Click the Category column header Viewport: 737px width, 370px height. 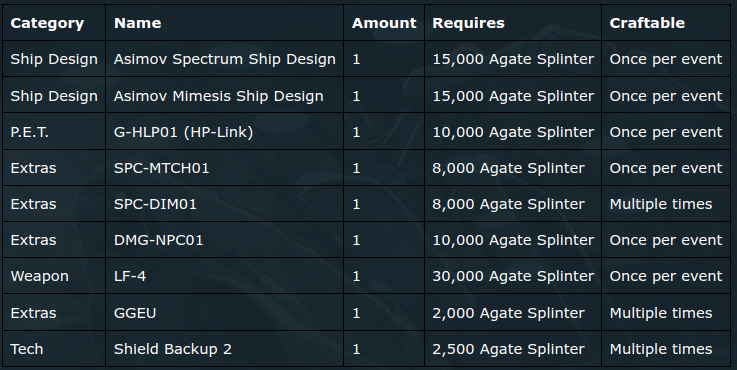tap(47, 23)
